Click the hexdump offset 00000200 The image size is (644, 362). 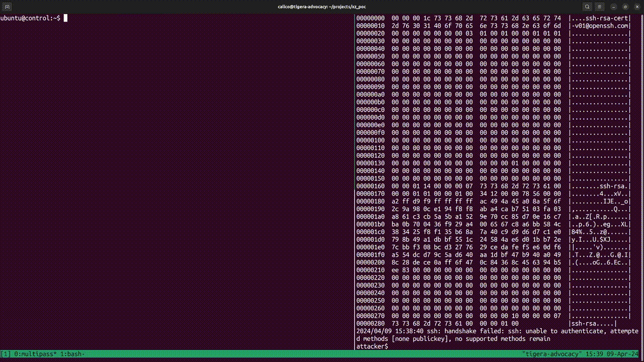pos(370,262)
